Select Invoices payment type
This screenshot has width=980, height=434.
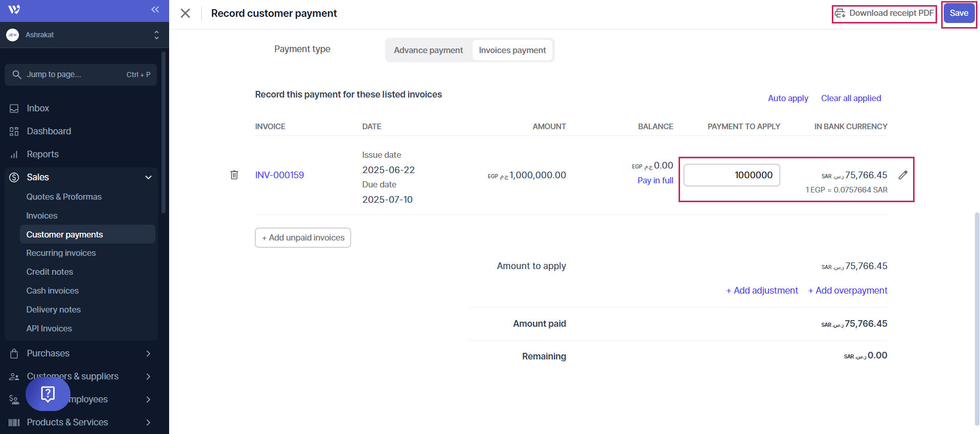tap(512, 50)
